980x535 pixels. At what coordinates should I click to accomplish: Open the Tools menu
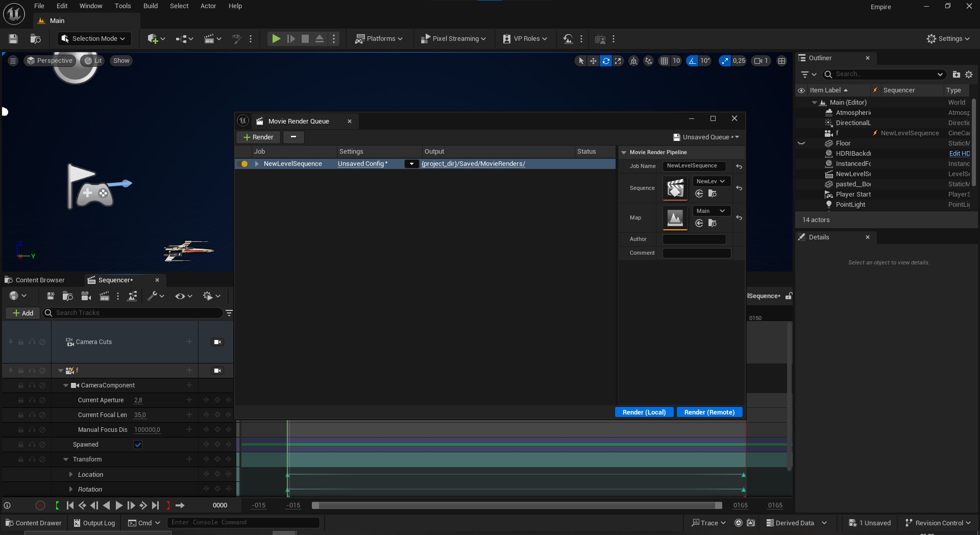(122, 6)
